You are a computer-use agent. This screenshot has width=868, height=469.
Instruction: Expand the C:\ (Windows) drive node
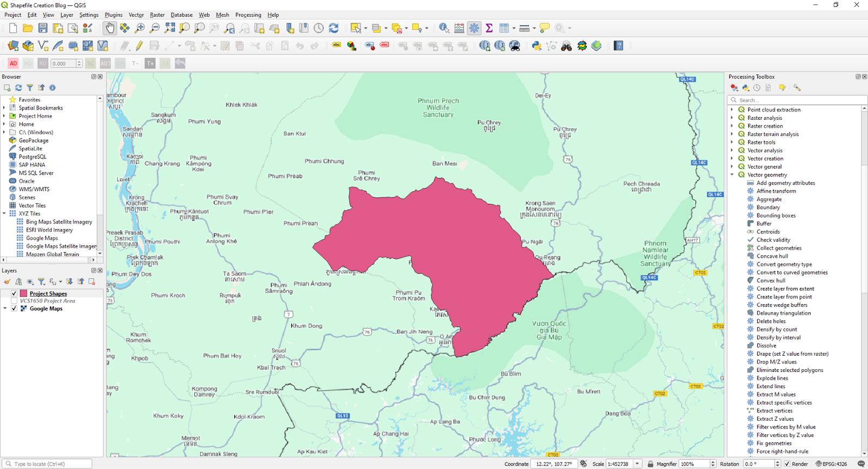4,132
